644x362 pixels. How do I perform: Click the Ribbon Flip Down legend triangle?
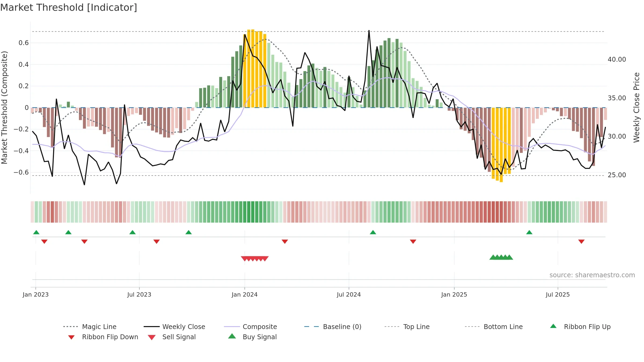(71, 337)
